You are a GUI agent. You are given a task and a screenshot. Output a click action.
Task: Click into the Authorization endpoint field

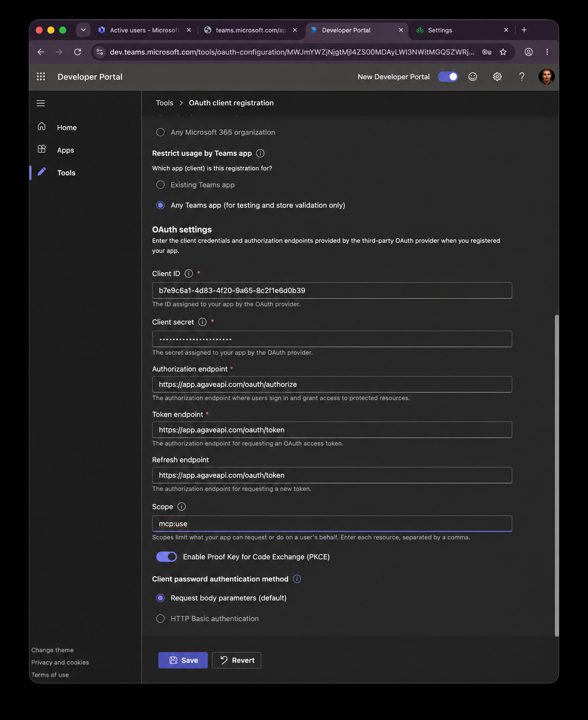coord(332,384)
